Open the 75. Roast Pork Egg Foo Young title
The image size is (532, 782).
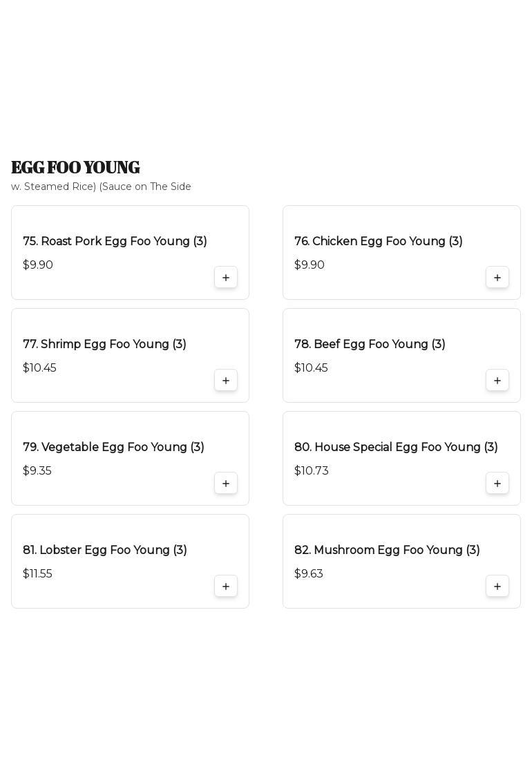pos(115,241)
